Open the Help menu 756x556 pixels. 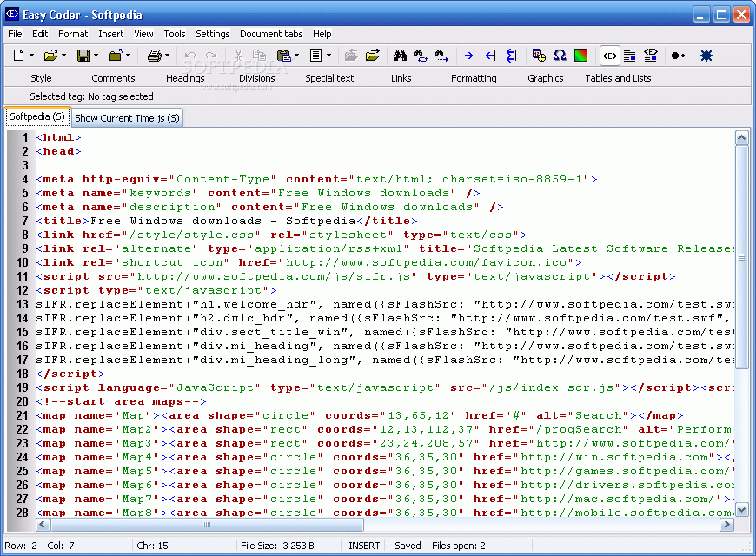[322, 34]
